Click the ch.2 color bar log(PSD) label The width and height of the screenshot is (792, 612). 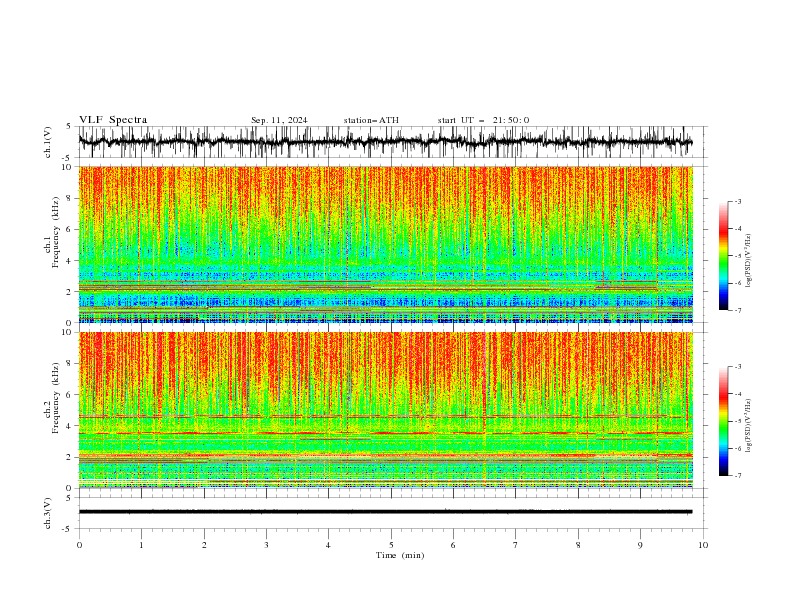(748, 425)
